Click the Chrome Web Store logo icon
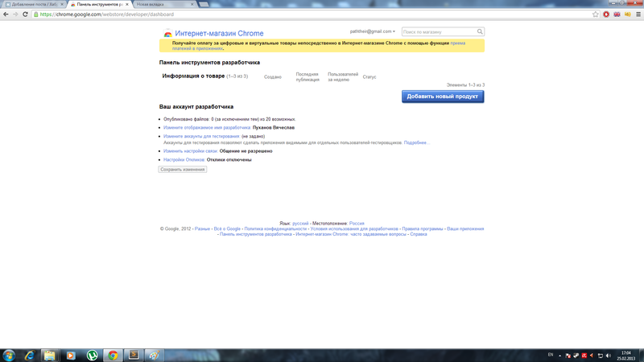Image resolution: width=644 pixels, height=362 pixels. 167,33
